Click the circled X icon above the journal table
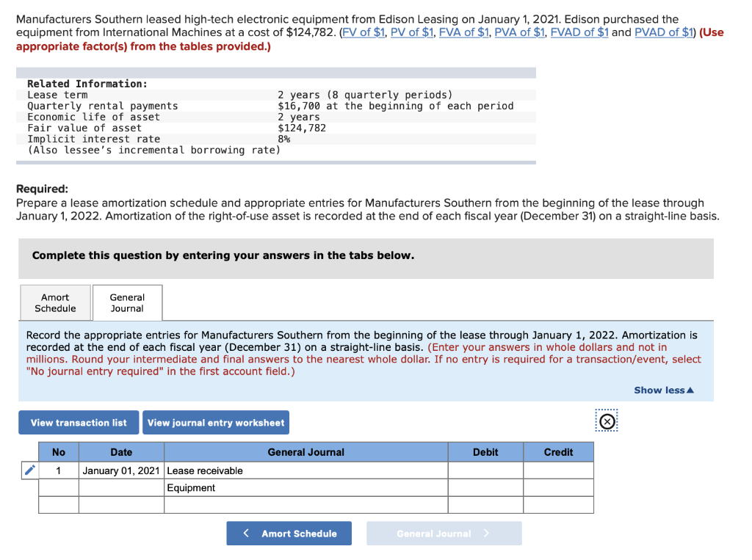The width and height of the screenshot is (752, 560). 607,421
